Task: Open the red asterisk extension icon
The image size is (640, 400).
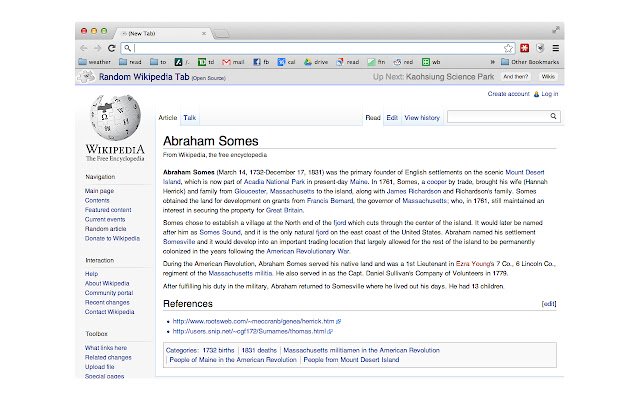Action: coord(524,48)
